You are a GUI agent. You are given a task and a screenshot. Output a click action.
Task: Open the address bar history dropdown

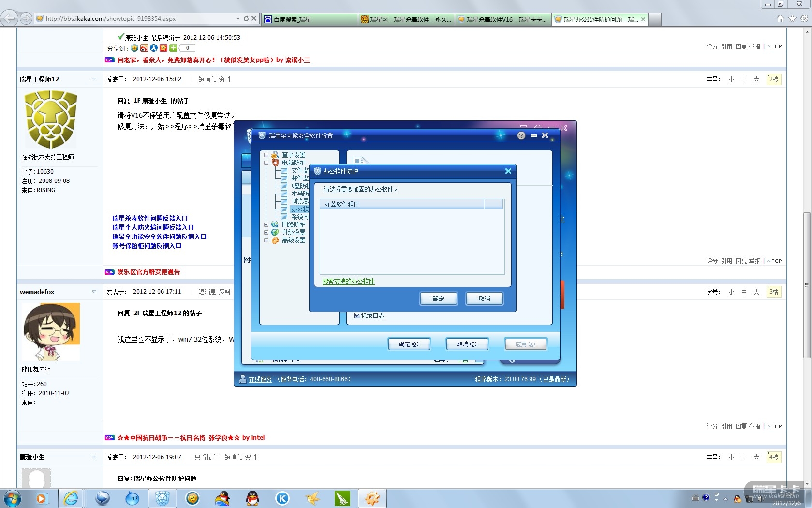pyautogui.click(x=238, y=18)
